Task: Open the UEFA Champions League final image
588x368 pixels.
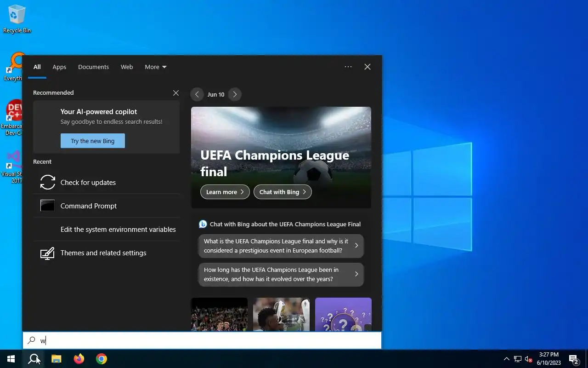Action: pos(281,157)
